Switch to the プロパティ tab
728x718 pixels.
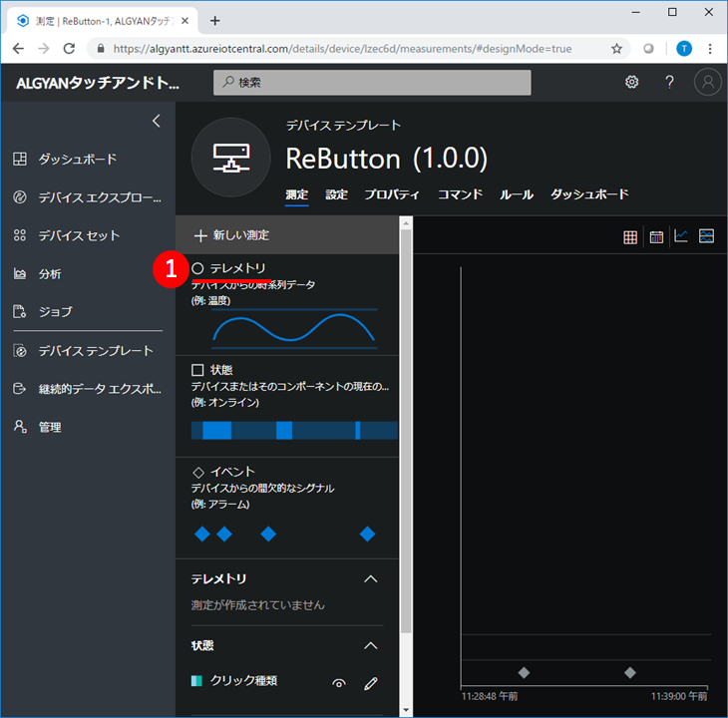(x=392, y=194)
